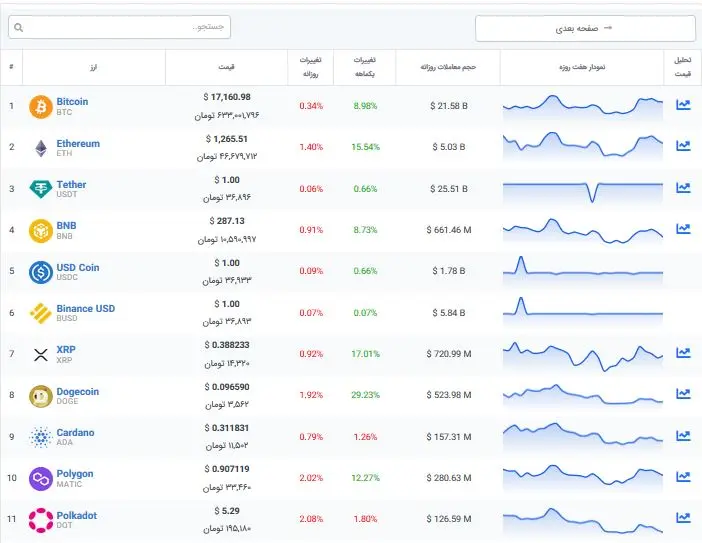Click Bitcoin volume $ 21.58 B

pyautogui.click(x=449, y=106)
